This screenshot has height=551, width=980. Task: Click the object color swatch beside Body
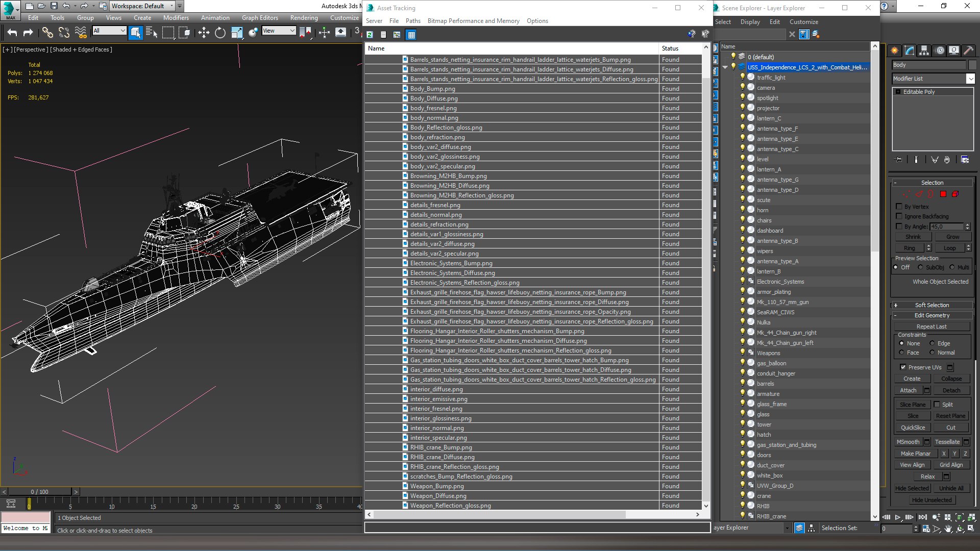point(972,65)
